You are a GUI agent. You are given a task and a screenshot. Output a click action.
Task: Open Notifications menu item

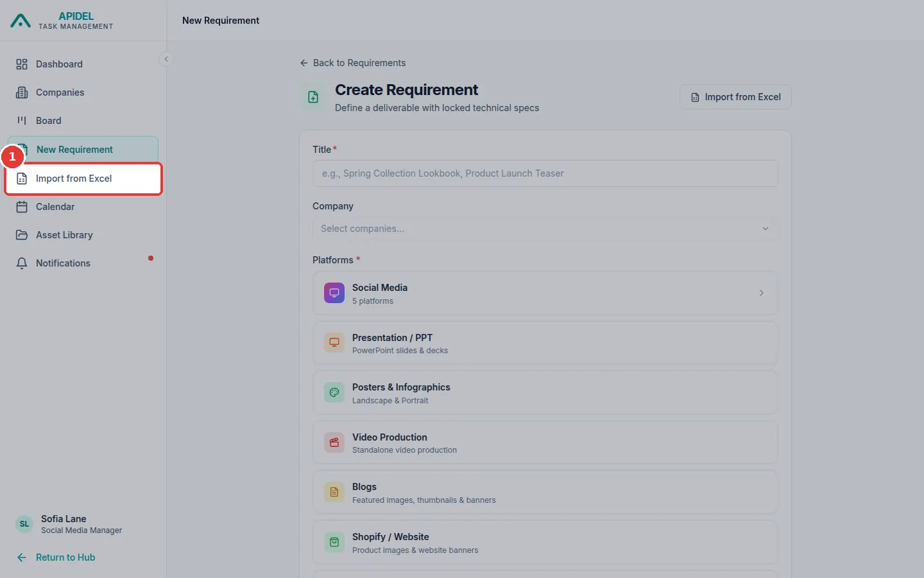(x=83, y=263)
